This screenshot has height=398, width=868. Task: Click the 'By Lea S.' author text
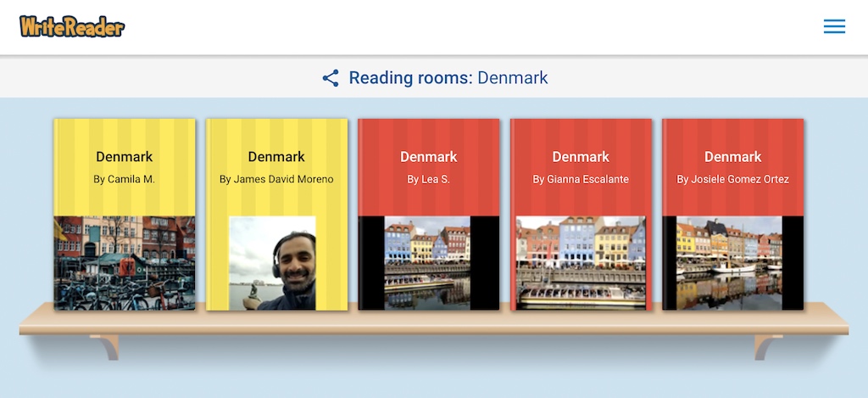(428, 180)
